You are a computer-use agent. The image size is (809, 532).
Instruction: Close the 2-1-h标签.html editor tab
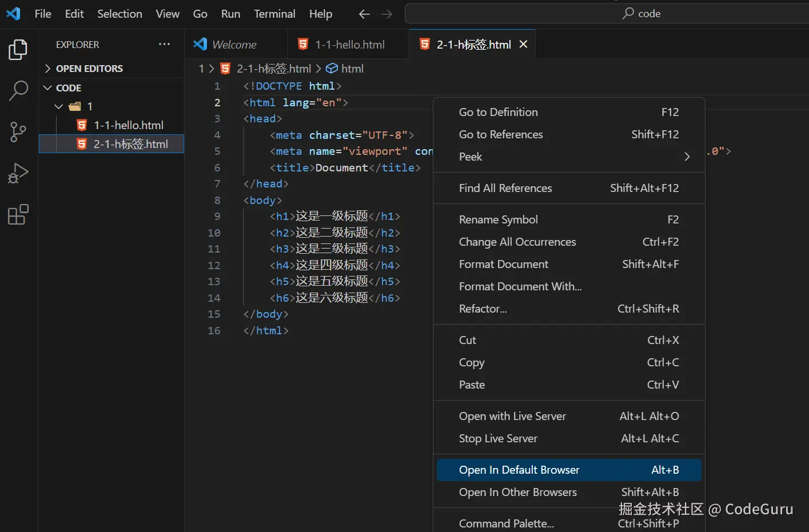(x=523, y=45)
